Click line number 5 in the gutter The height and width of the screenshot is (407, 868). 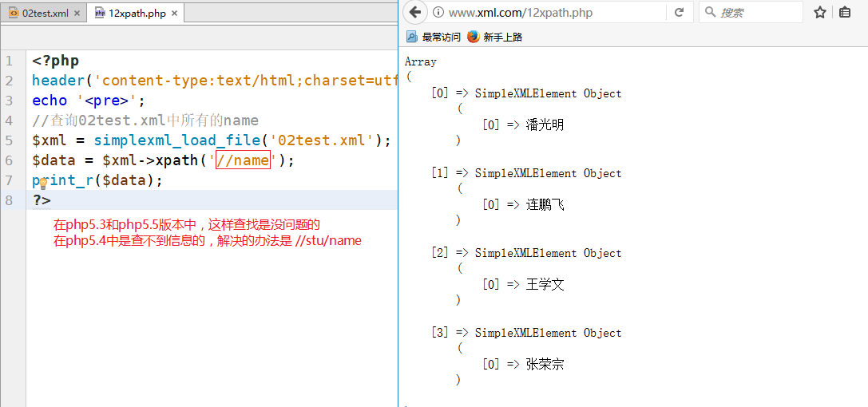[x=9, y=140]
